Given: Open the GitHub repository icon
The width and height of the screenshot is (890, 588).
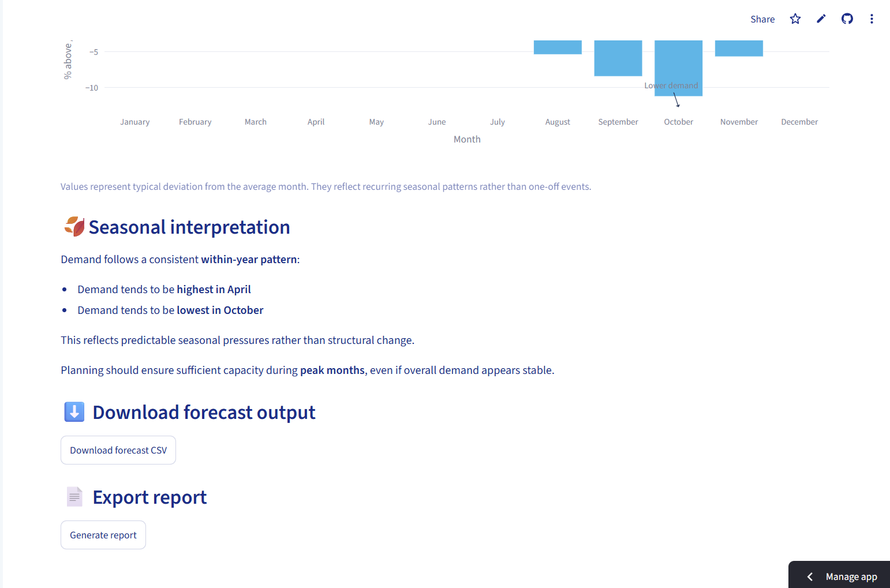Looking at the screenshot, I should point(847,19).
